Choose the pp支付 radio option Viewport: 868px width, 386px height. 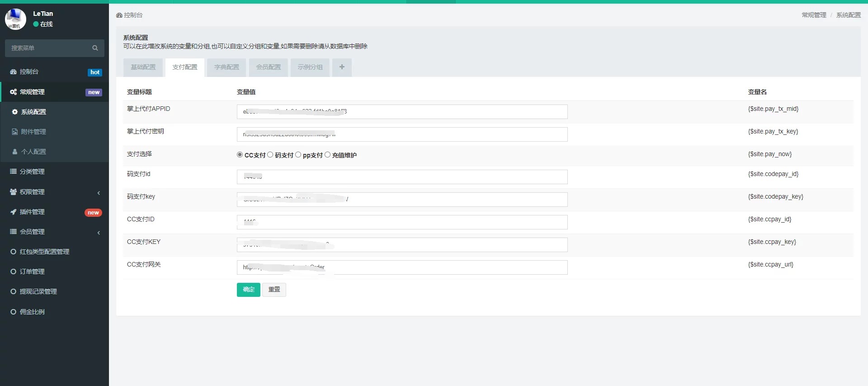[x=298, y=155]
